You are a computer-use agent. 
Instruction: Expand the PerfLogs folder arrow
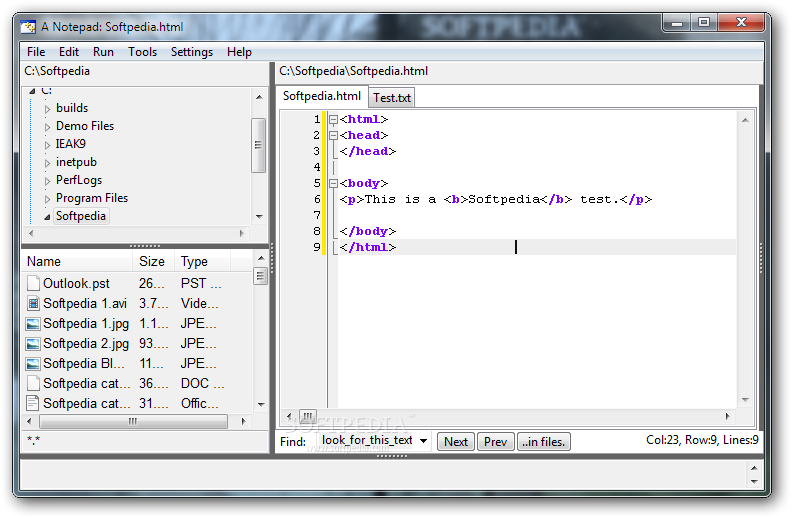(47, 181)
